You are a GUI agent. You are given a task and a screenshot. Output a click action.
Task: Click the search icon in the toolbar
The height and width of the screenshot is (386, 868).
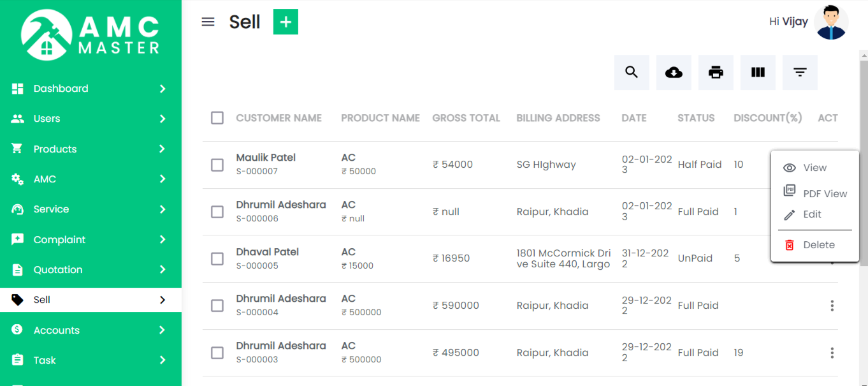(x=632, y=72)
